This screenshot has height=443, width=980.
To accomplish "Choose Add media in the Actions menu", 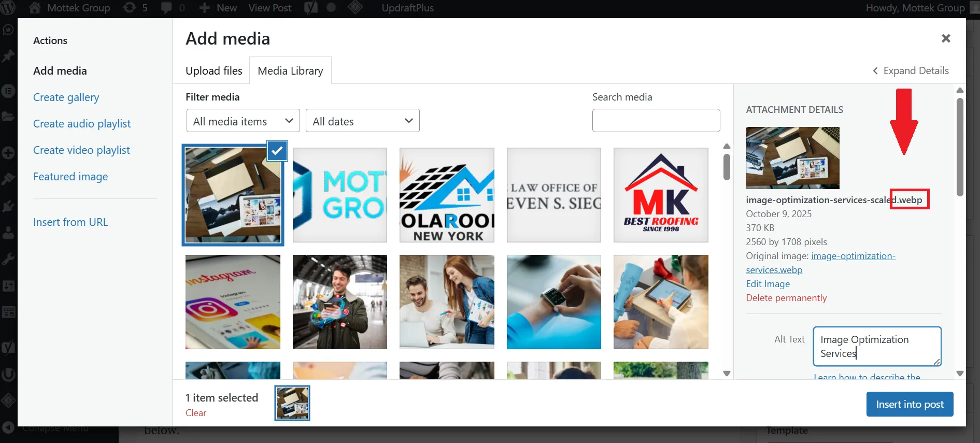I will click(60, 71).
